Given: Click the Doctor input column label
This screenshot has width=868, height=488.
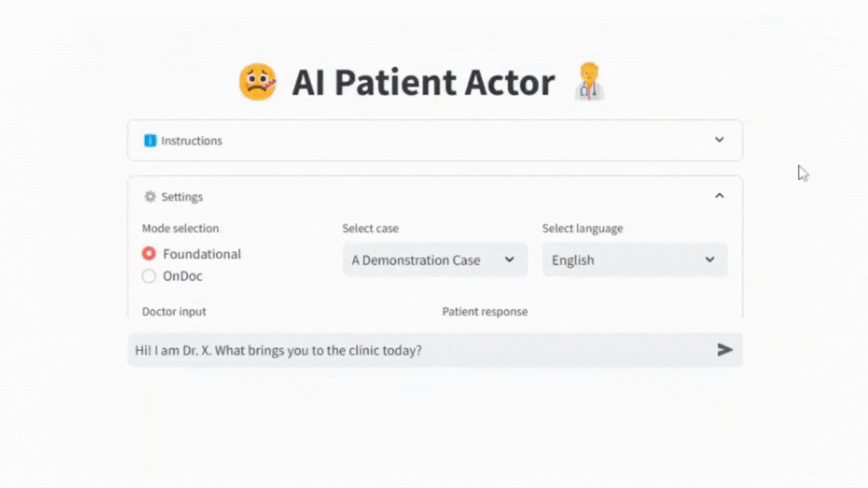Looking at the screenshot, I should coord(174,311).
